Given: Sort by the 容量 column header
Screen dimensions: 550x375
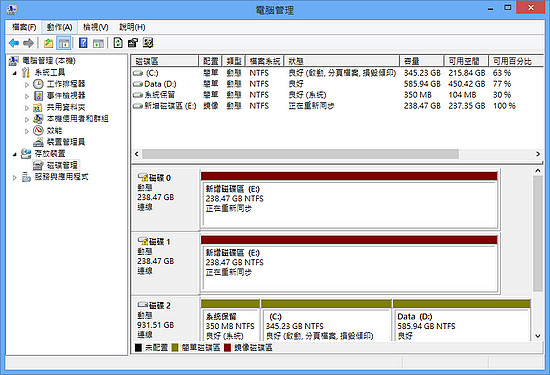Looking at the screenshot, I should point(422,61).
